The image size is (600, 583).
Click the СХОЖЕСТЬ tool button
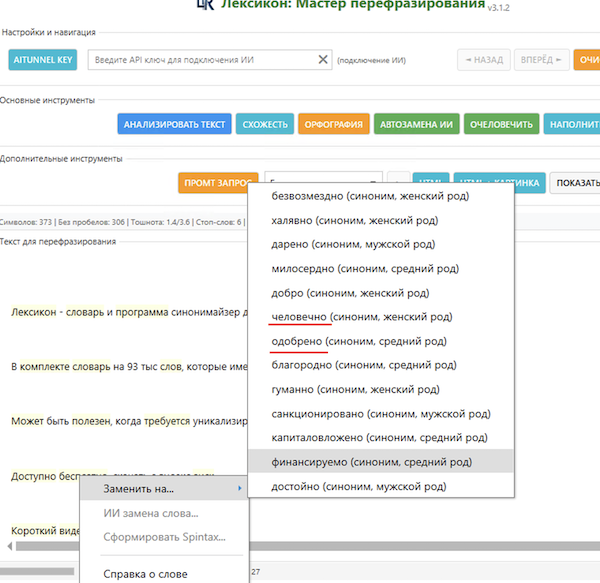263,124
